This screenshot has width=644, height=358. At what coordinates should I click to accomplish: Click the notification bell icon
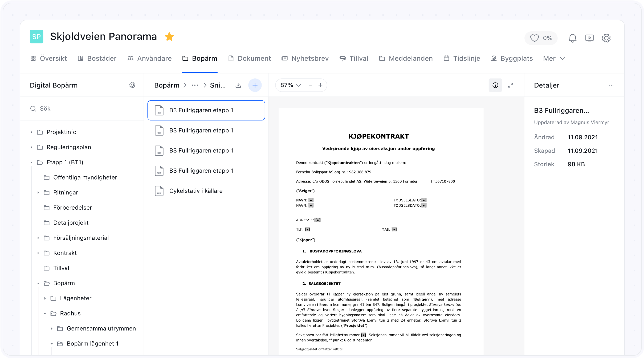point(572,38)
